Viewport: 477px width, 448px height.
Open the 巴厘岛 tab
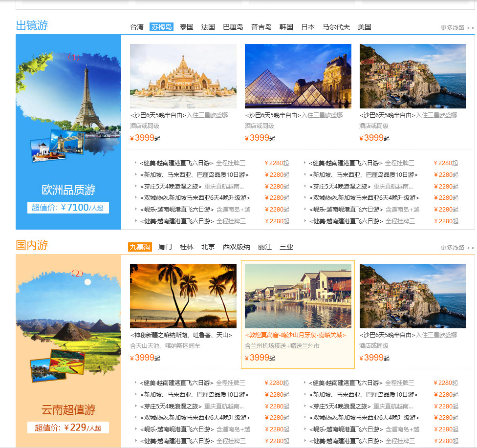[233, 27]
